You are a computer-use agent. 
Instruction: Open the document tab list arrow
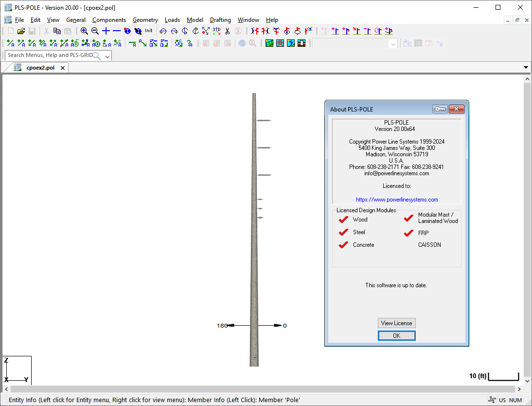[526, 67]
